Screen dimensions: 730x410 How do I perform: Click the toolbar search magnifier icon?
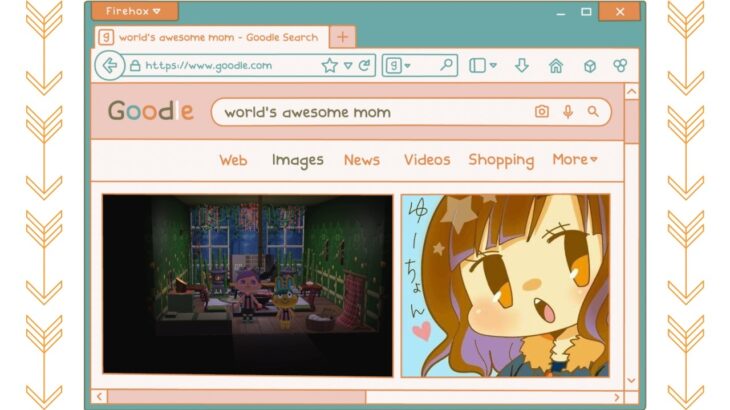click(x=446, y=65)
